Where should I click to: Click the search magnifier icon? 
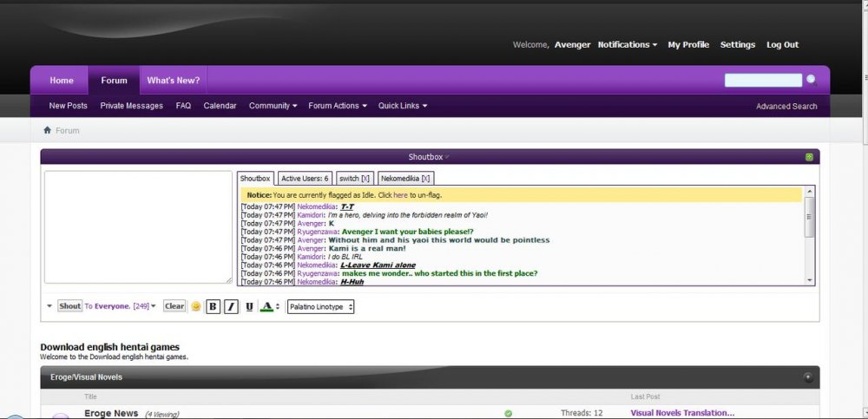point(812,80)
